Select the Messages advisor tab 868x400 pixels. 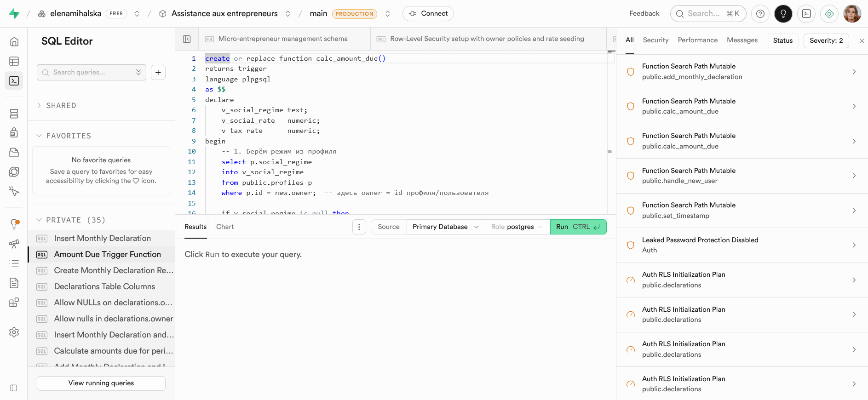742,40
